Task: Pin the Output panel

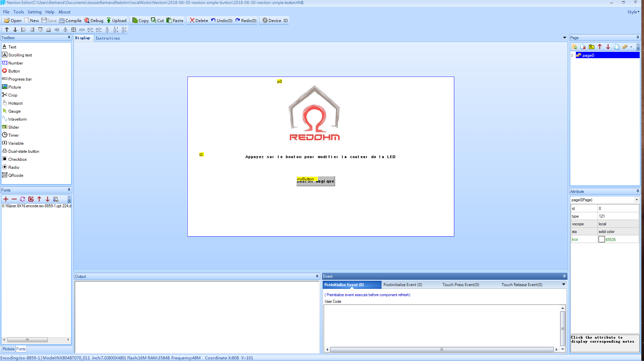Action: point(317,276)
